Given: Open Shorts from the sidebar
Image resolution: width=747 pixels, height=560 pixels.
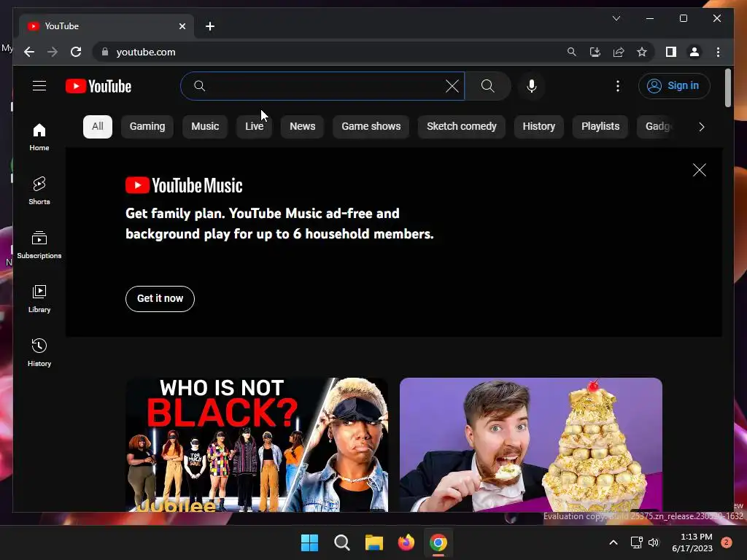Looking at the screenshot, I should click(x=39, y=191).
